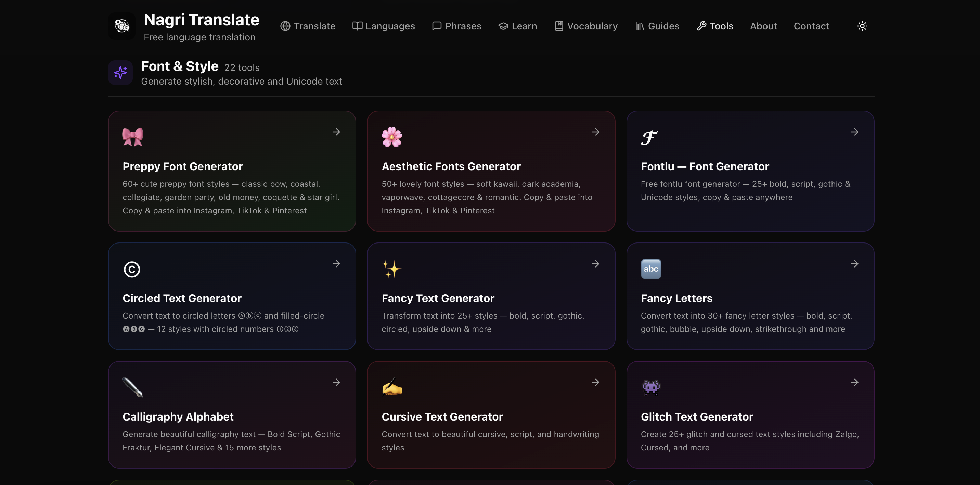Viewport: 980px width, 485px height.
Task: Click the circled C icon
Action: (x=132, y=269)
